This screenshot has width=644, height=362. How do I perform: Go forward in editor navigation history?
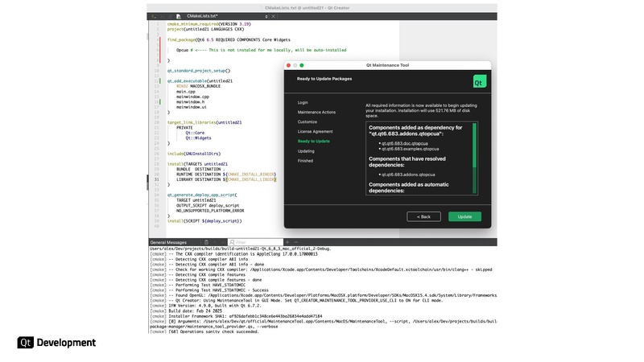click(x=163, y=16)
